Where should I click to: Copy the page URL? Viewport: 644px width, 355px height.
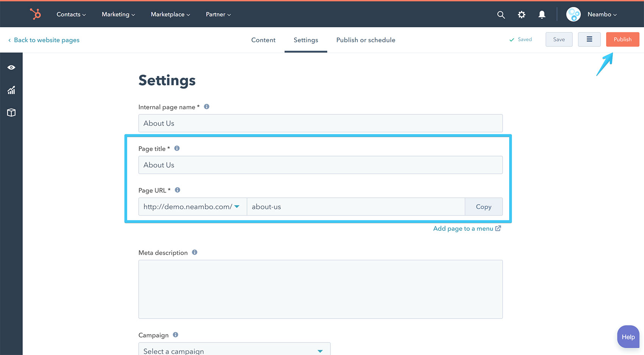pyautogui.click(x=483, y=206)
